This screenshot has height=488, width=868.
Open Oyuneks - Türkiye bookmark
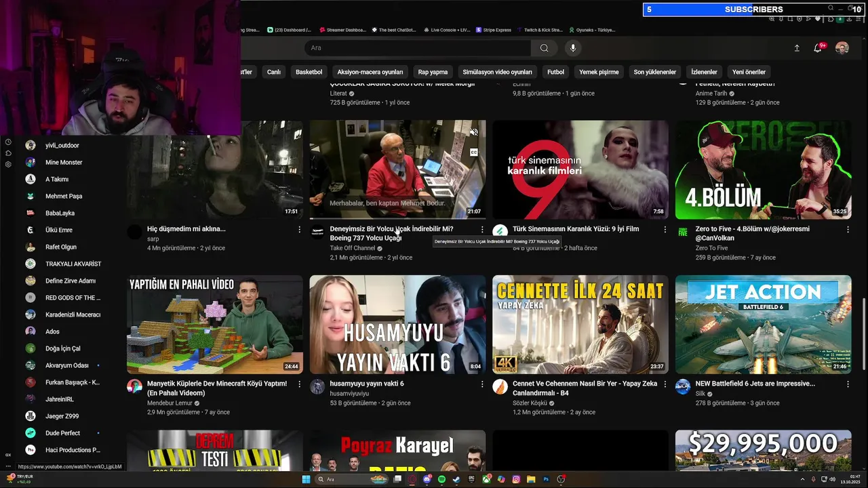coord(591,30)
